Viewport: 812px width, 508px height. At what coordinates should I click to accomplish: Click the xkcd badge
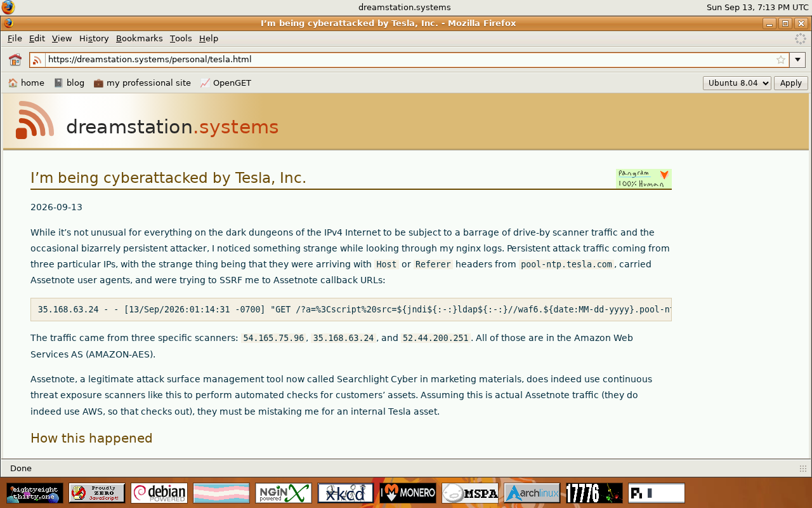346,493
